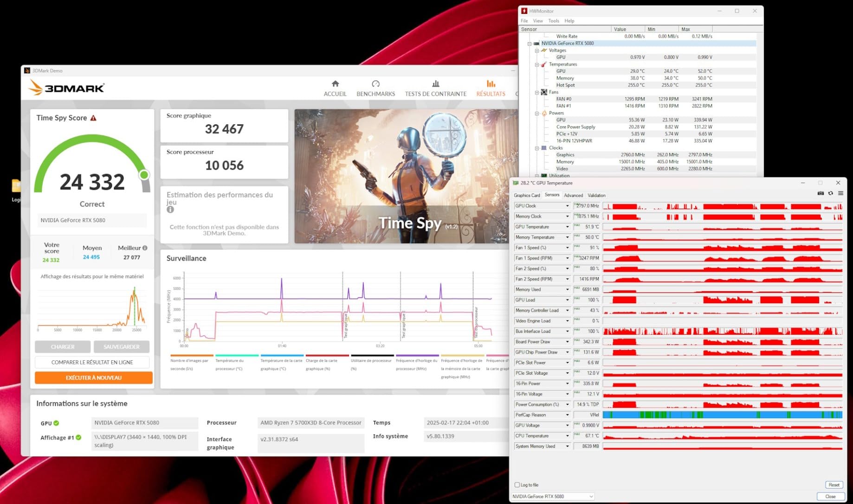This screenshot has height=504, width=853.
Task: Click the HWMonitor app icon in its title bar
Action: [524, 11]
